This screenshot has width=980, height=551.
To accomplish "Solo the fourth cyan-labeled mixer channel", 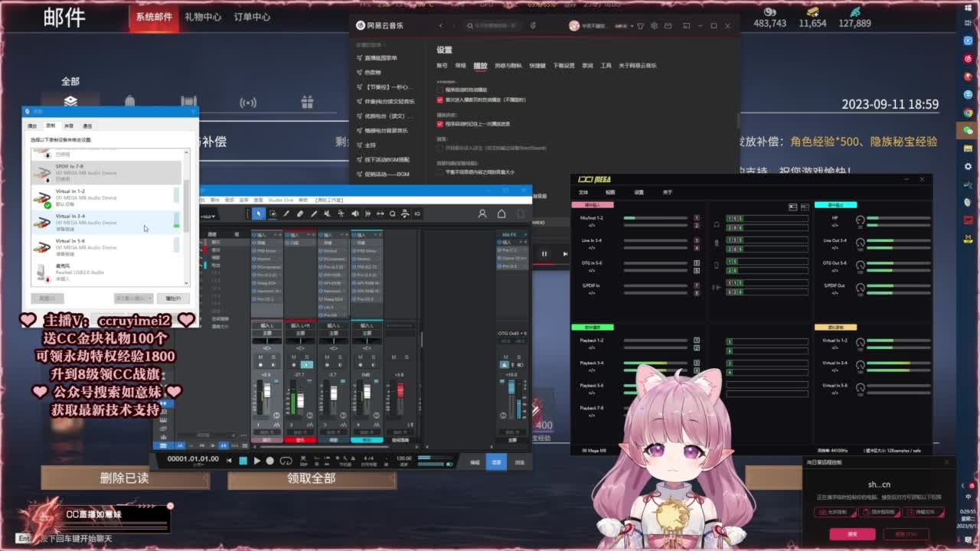I will pyautogui.click(x=373, y=357).
